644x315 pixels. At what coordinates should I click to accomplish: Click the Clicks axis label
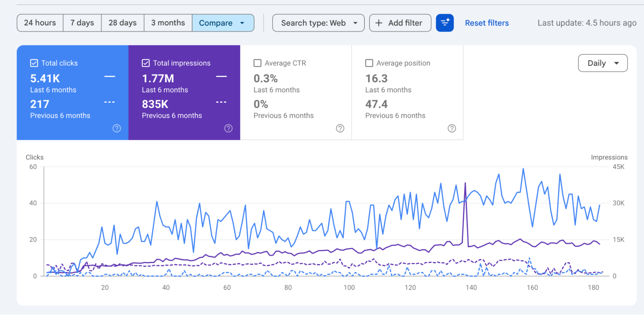point(34,157)
